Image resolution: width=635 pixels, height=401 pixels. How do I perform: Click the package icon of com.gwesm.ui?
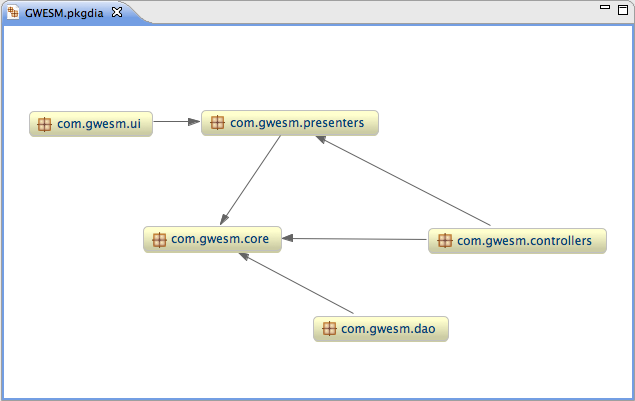pyautogui.click(x=44, y=124)
